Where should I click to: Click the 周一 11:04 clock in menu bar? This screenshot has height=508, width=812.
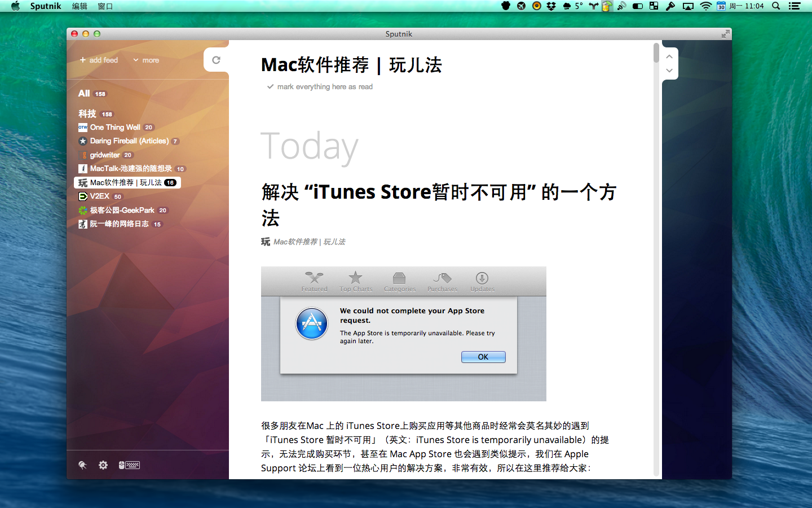(x=747, y=6)
